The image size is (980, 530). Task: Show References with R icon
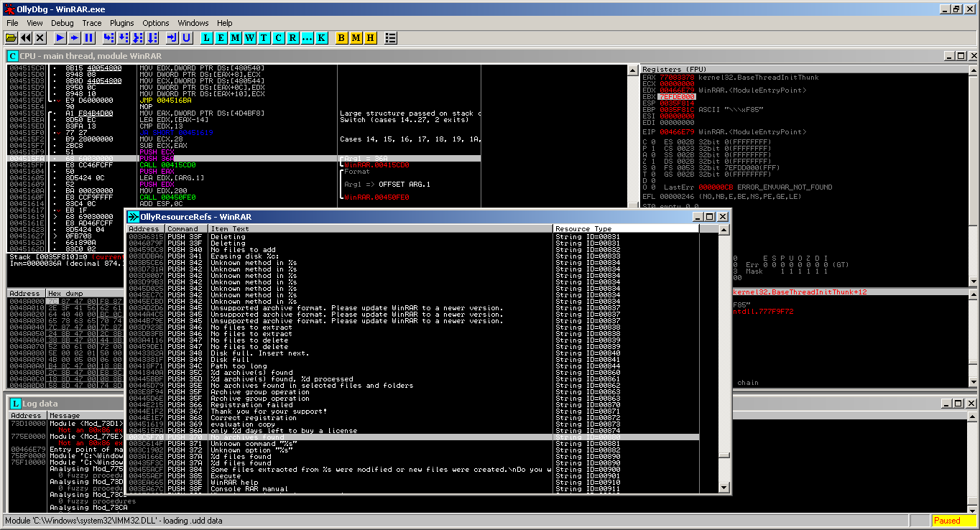click(293, 37)
